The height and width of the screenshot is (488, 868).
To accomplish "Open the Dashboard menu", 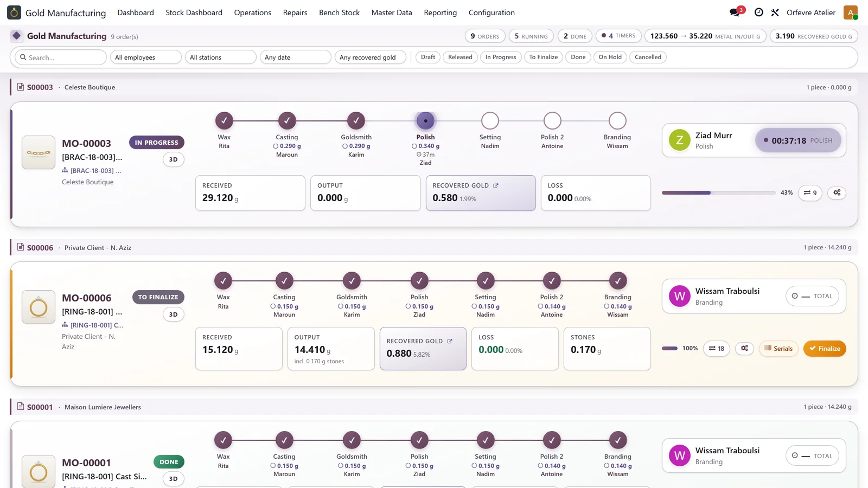I will 136,12.
